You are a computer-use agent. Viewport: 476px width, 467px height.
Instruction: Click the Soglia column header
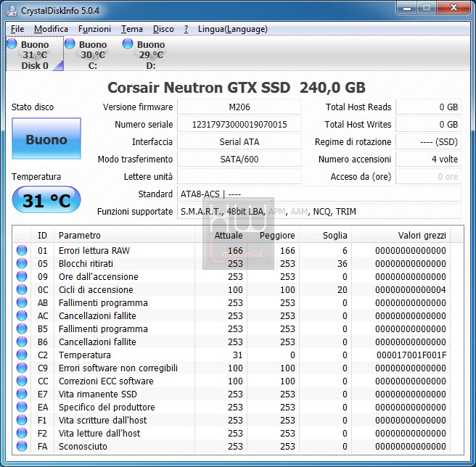coord(325,235)
